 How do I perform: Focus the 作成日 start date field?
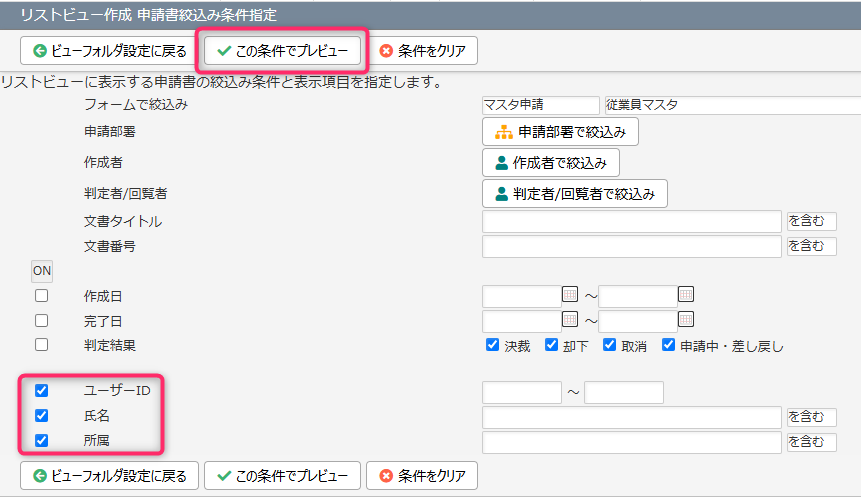pyautogui.click(x=522, y=297)
